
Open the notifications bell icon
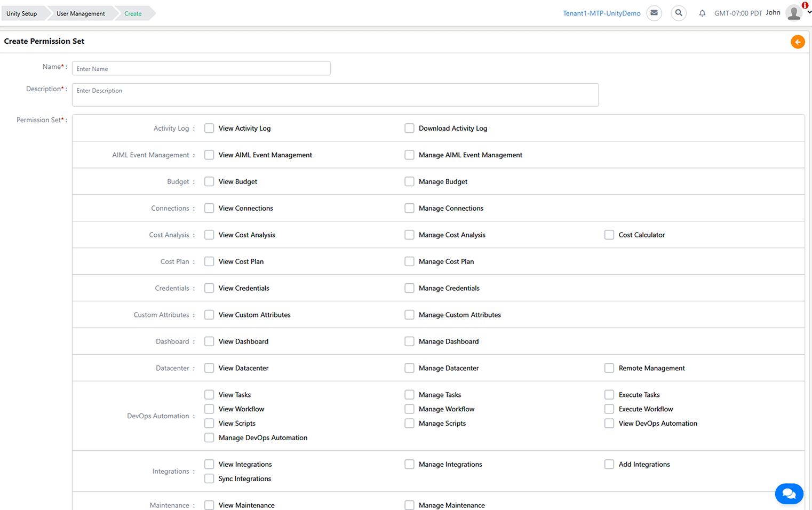tap(702, 13)
